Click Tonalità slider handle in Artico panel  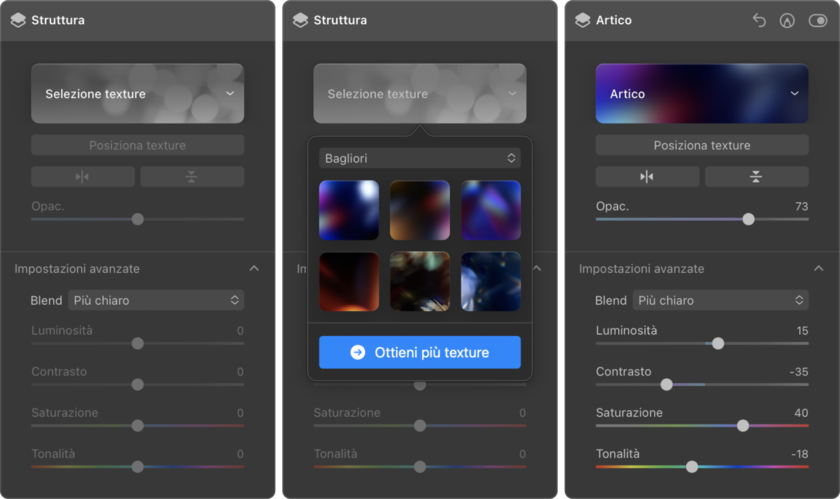(x=692, y=467)
